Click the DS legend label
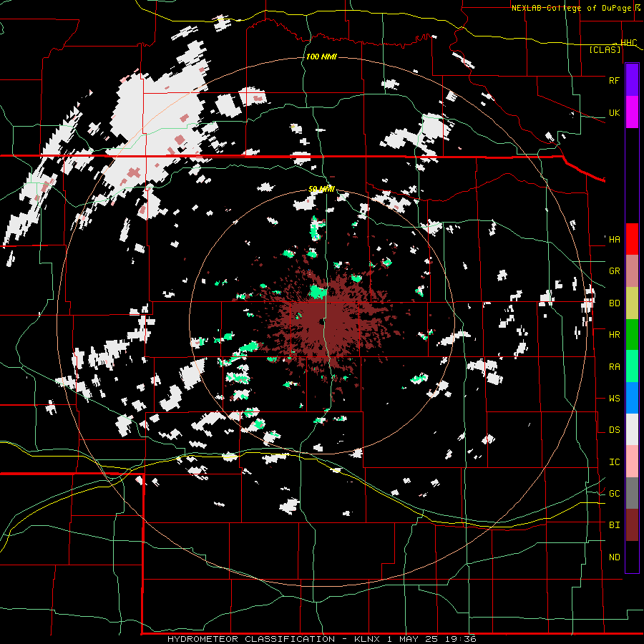The image size is (644, 644). (x=614, y=430)
